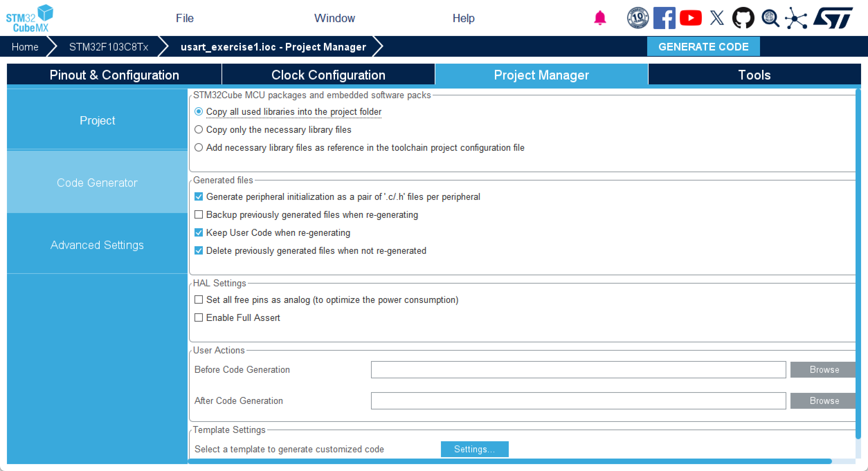Open the YouTube icon link
Screen dimensions: 868x471
[x=690, y=18]
